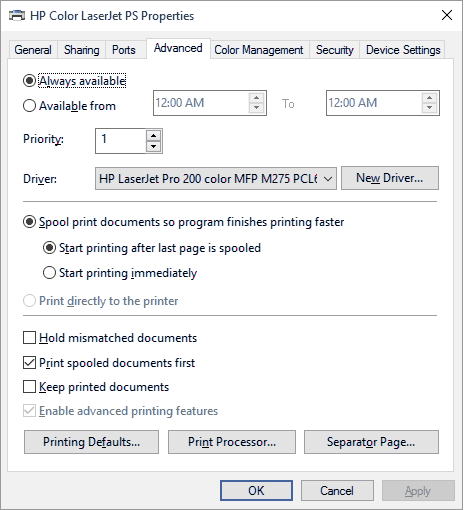Screen dimensions: 465x510
Task: Select the Advanced tab
Action: coord(178,48)
